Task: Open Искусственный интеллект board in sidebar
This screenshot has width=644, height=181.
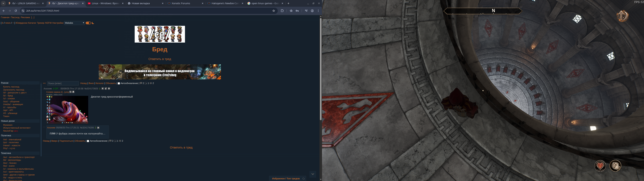Action: [17, 128]
